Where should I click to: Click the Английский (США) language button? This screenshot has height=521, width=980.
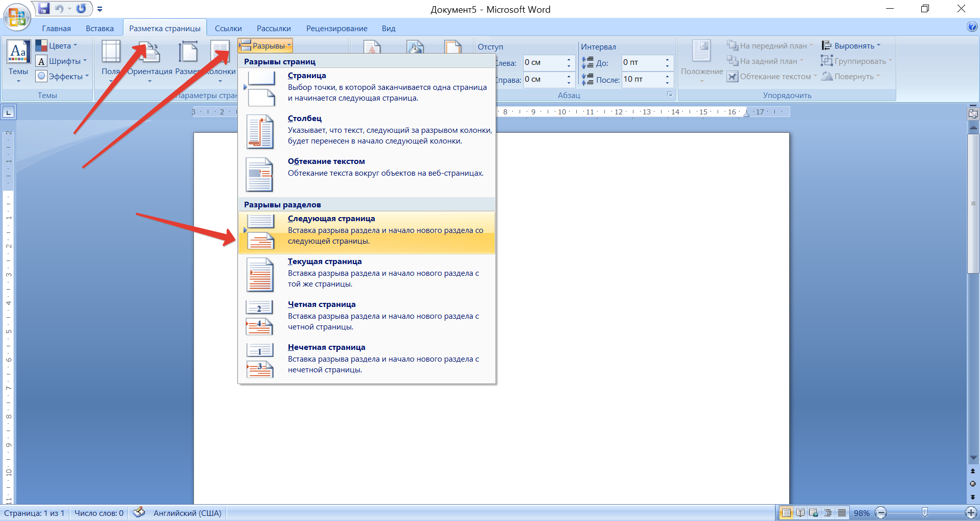[x=187, y=513]
